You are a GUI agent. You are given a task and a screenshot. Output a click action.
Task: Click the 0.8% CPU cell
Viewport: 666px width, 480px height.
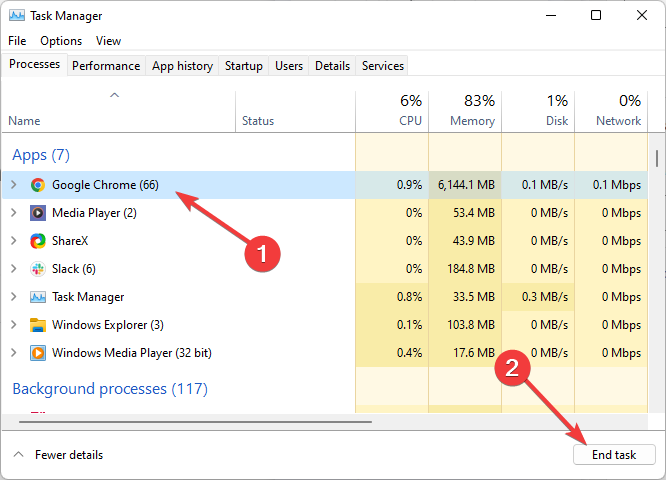pos(392,297)
